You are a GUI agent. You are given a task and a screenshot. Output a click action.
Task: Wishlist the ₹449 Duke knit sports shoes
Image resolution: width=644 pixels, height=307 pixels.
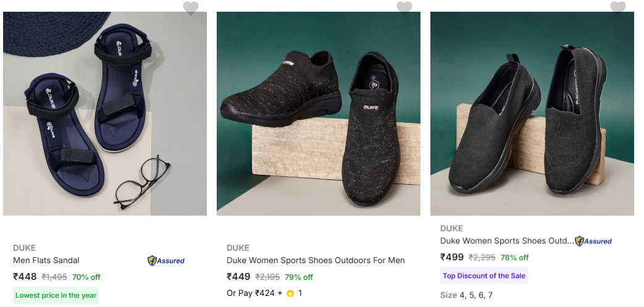(x=404, y=8)
